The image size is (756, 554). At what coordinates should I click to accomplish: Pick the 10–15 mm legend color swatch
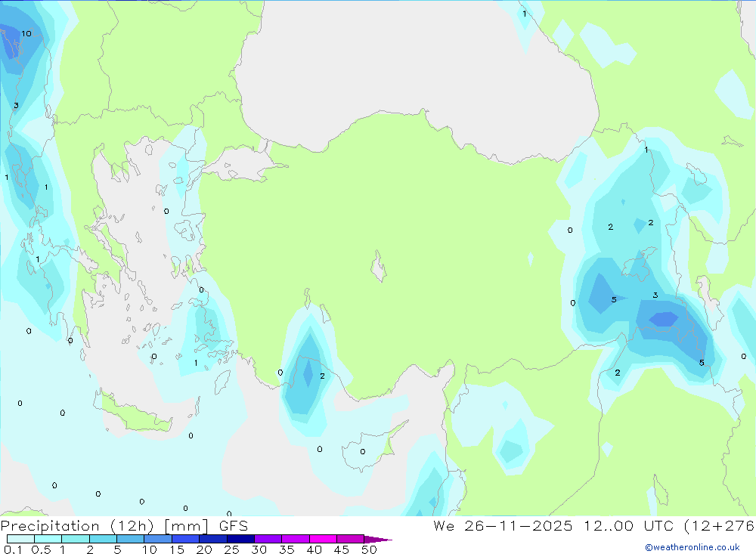(158, 539)
